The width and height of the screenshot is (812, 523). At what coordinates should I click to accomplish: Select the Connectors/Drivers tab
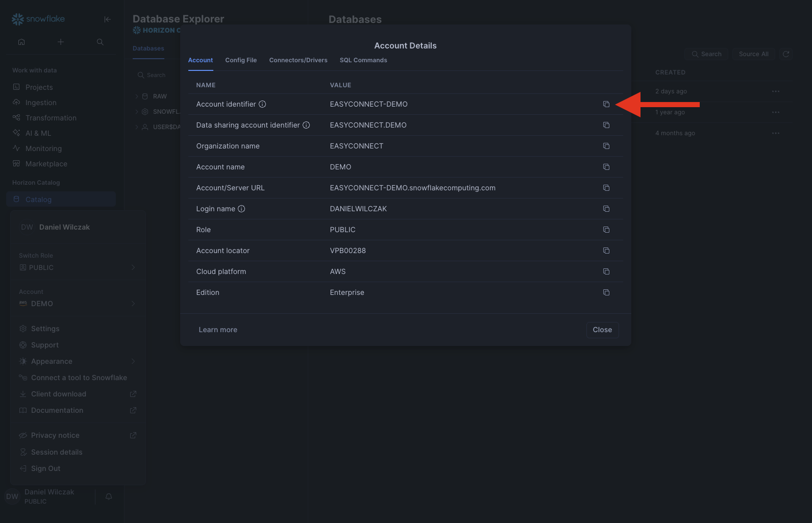[x=298, y=60]
